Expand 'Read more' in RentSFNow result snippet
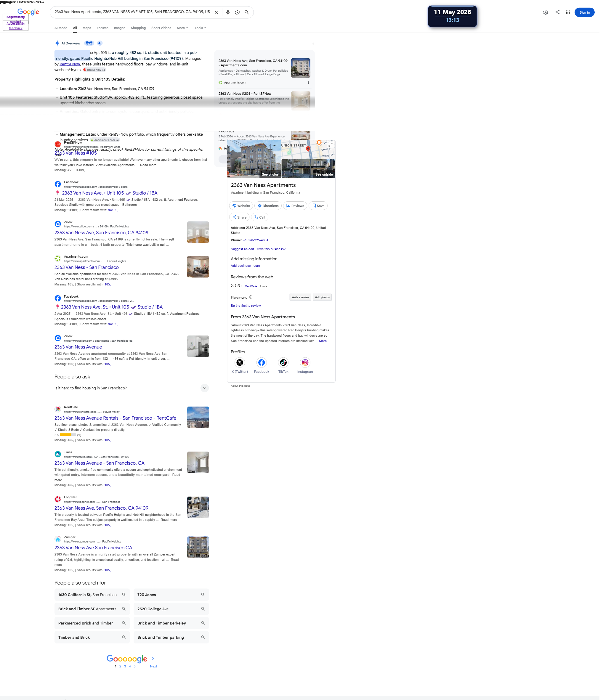Image resolution: width=603 pixels, height=700 pixels. [x=149, y=166]
